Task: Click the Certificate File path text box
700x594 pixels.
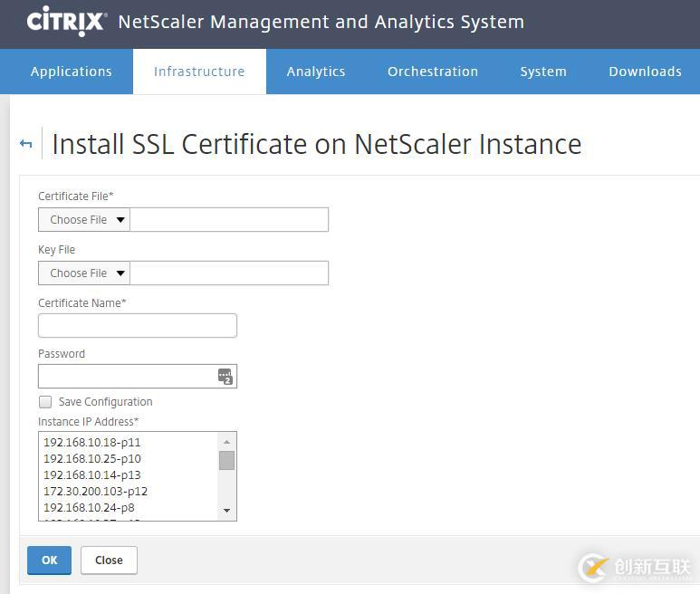Action: [x=229, y=219]
